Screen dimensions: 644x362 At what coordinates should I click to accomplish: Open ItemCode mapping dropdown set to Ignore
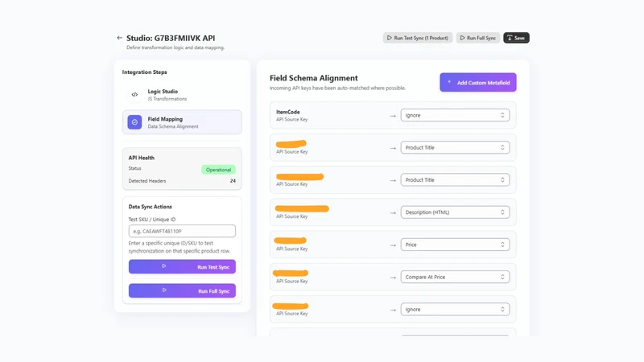click(455, 115)
